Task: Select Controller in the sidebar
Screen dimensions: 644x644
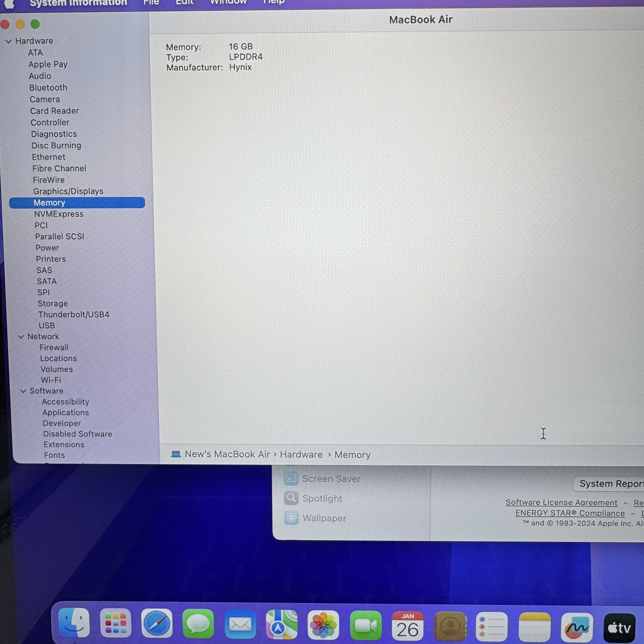Action: [50, 122]
